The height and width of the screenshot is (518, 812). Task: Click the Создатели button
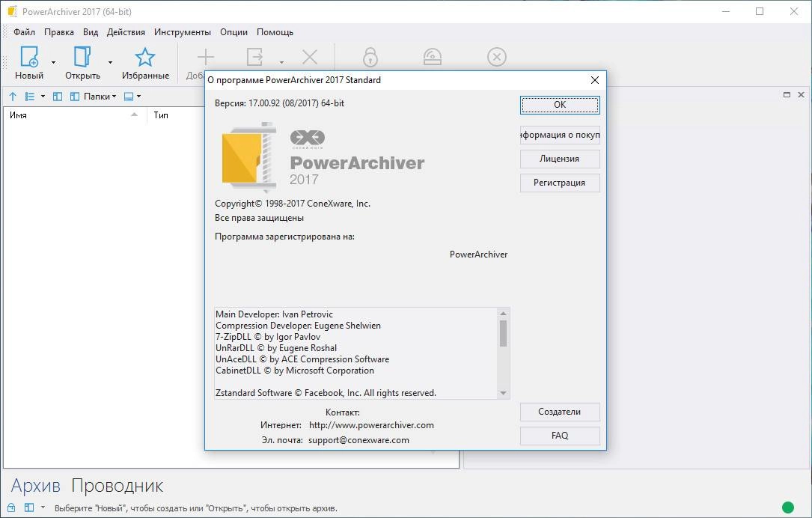pyautogui.click(x=560, y=412)
